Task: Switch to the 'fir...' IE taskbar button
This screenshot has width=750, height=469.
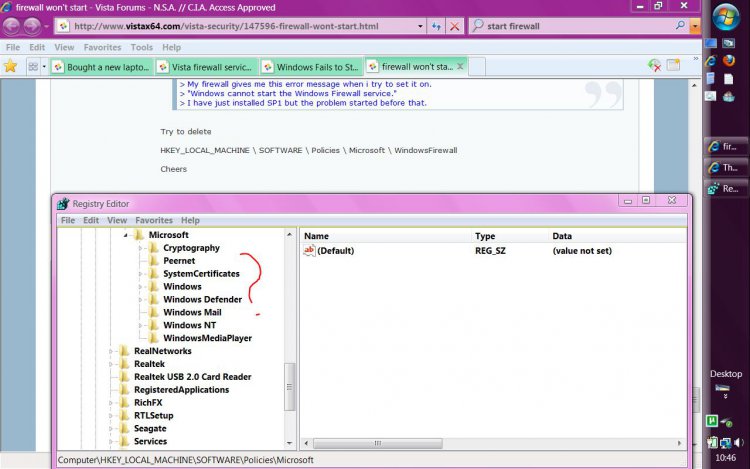Action: tap(726, 146)
